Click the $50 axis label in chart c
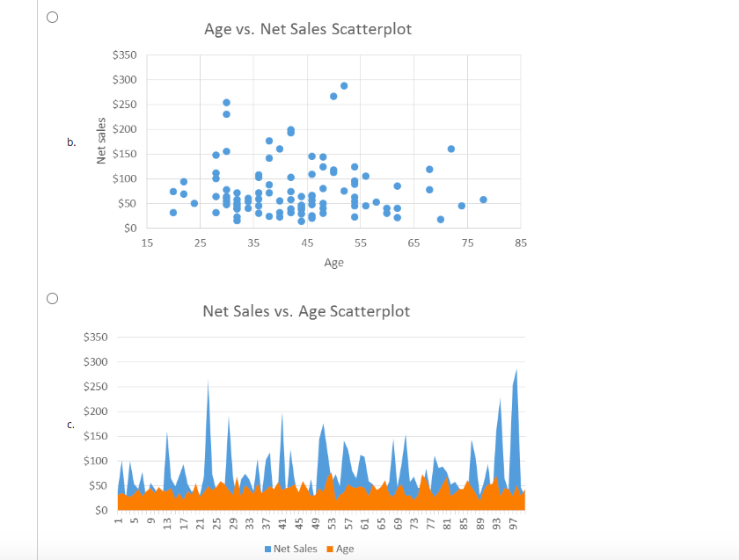The height and width of the screenshot is (560, 739). pos(99,485)
